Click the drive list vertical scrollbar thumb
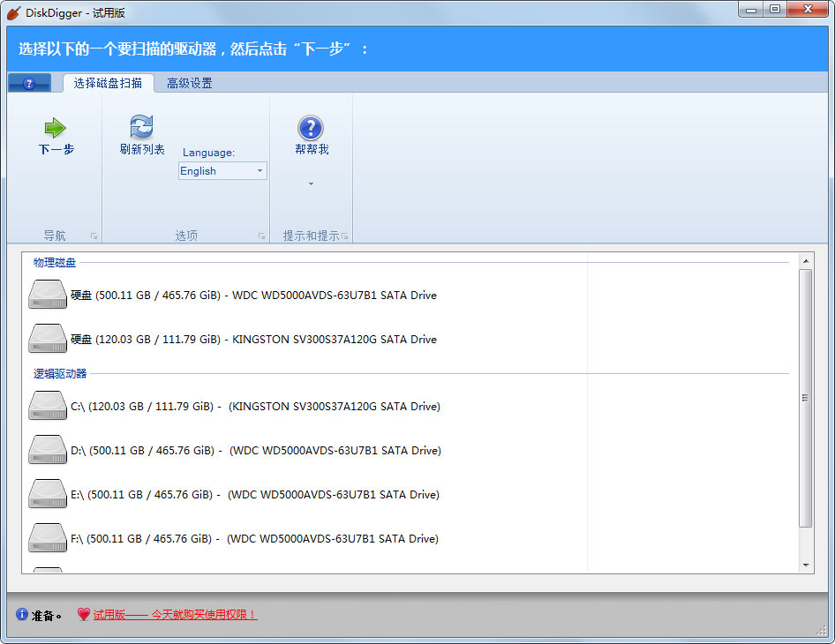This screenshot has width=835, height=644. click(806, 398)
